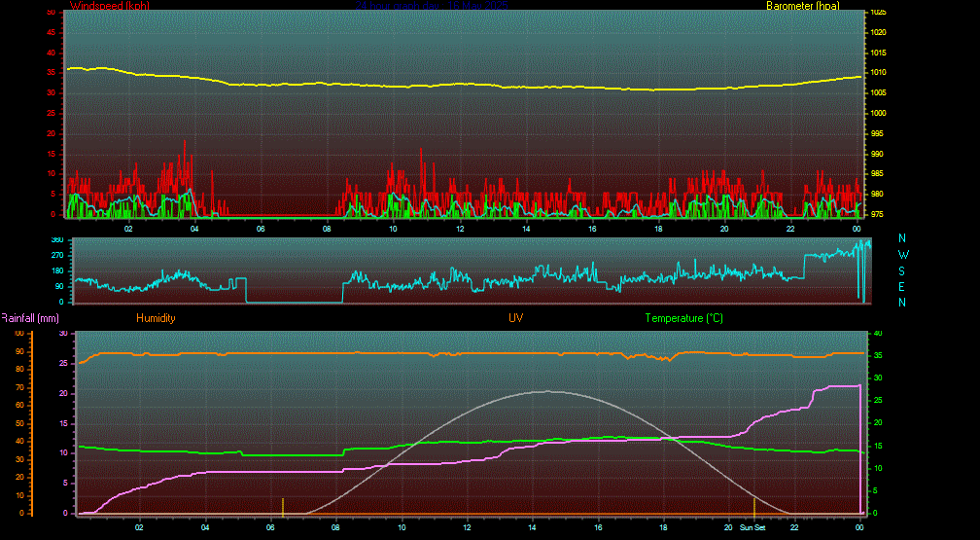Click the S compass direction label
The height and width of the screenshot is (540, 980).
pos(902,270)
